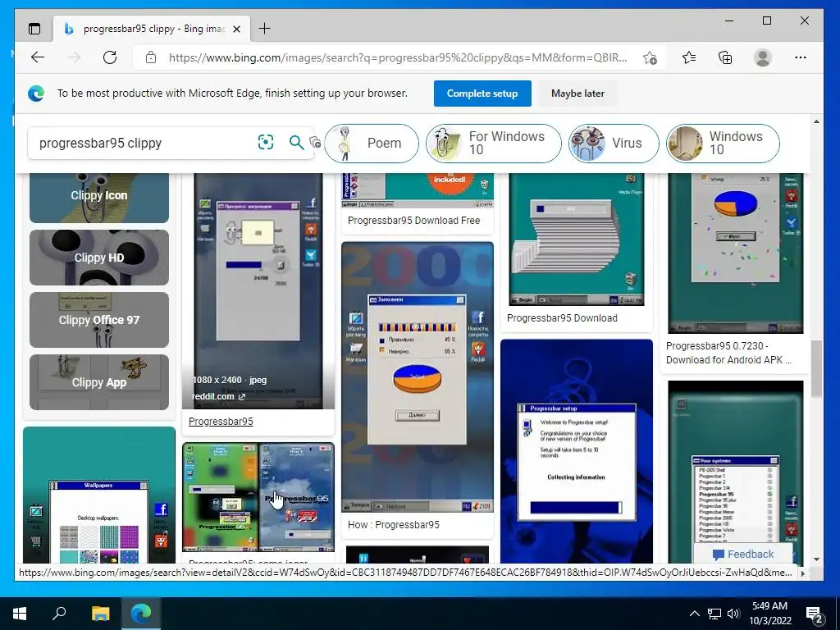
Task: Select the Virus suggestion chip
Action: [614, 143]
